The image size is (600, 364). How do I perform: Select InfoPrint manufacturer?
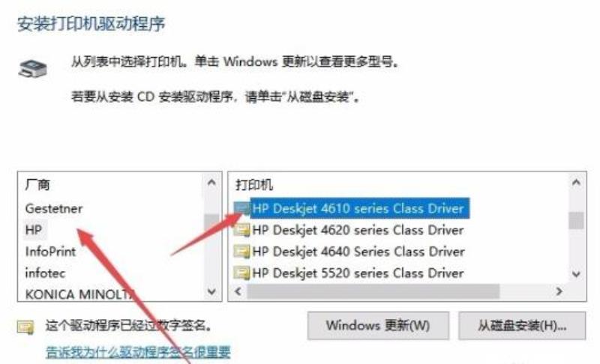point(50,252)
